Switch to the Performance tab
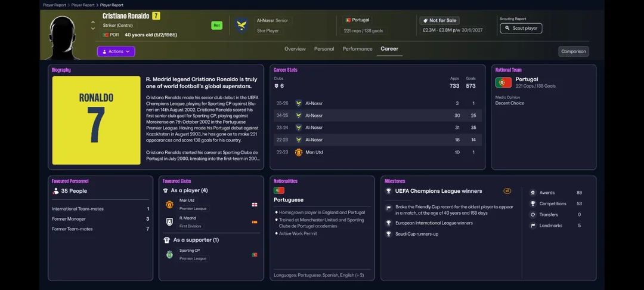Image resolution: width=644 pixels, height=290 pixels. pyautogui.click(x=357, y=49)
